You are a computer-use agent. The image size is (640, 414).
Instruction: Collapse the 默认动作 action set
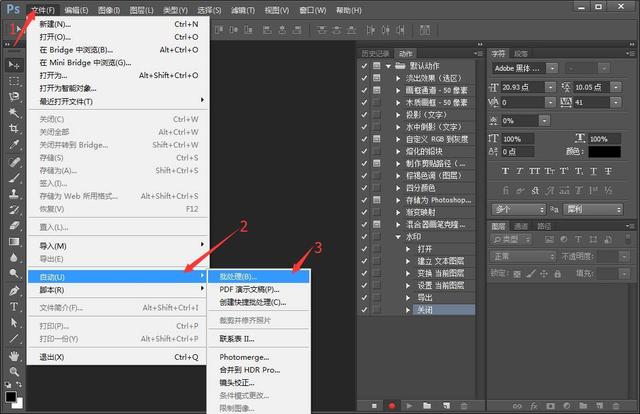pyautogui.click(x=388, y=66)
